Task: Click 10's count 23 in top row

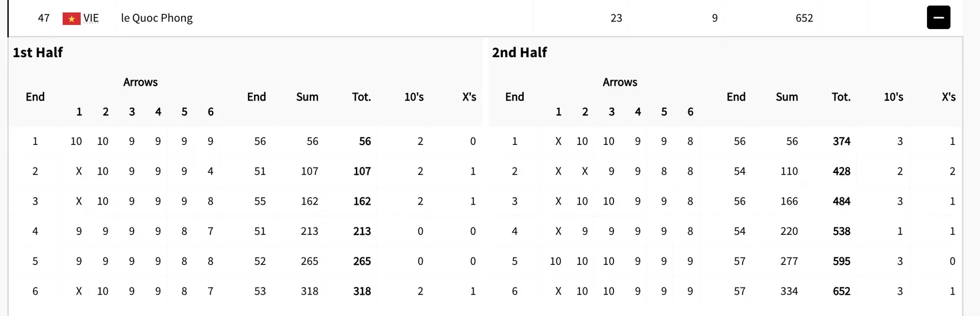Action: coord(616,18)
